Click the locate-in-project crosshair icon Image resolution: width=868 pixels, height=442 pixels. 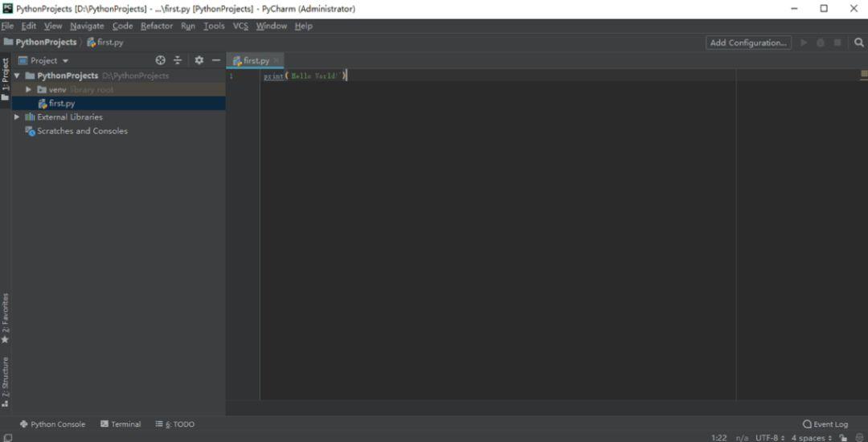[x=161, y=60]
